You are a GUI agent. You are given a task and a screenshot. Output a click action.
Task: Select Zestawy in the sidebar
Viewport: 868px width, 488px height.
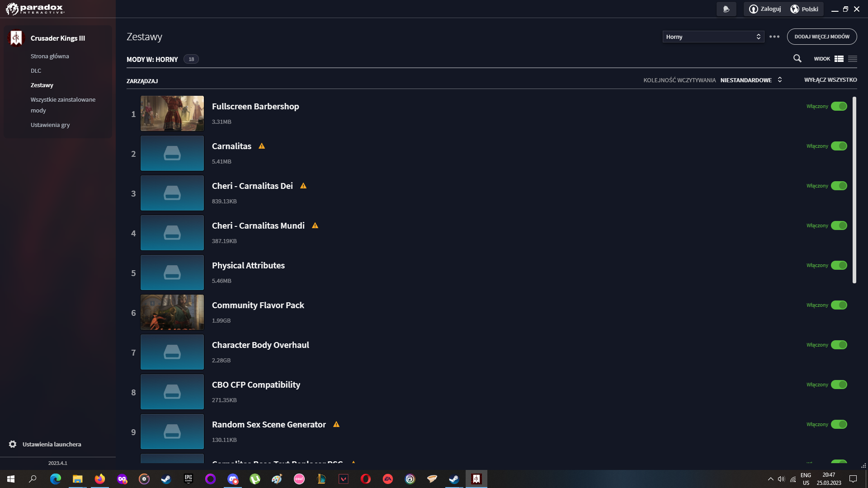42,85
